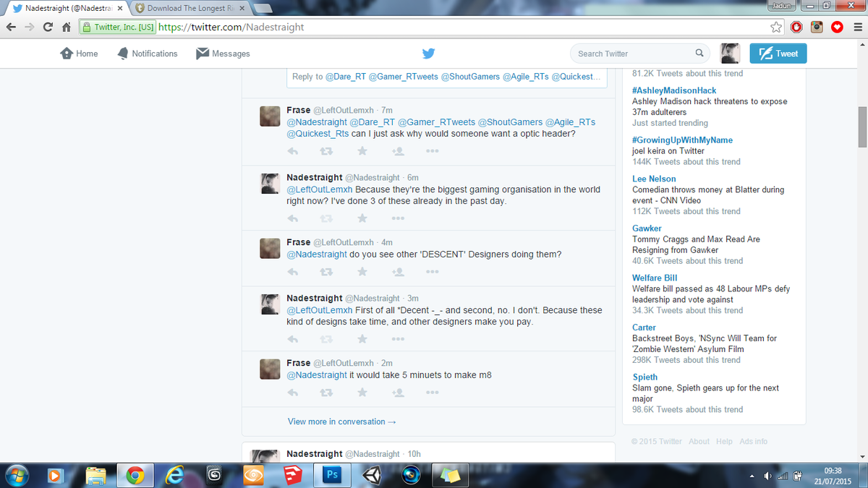Screen dimensions: 868x488
Task: Open more options on Frase's 7m tweet
Action: click(x=432, y=151)
